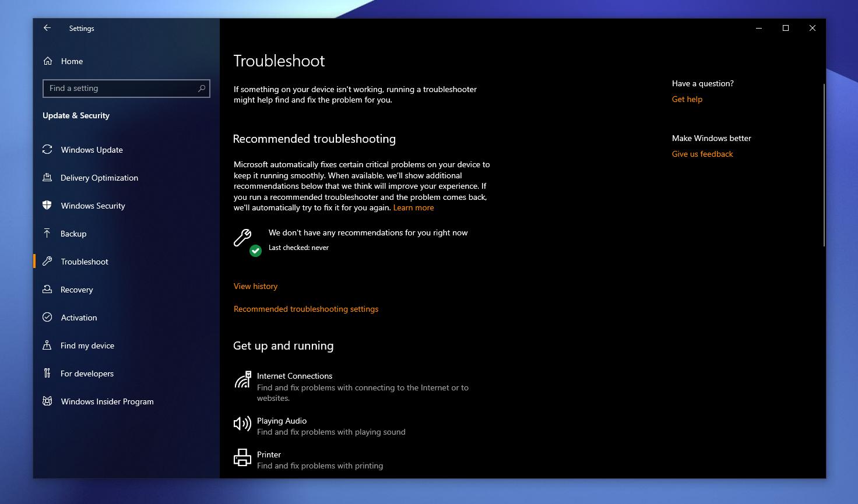Open the Windows Update page
The height and width of the screenshot is (504, 858).
click(x=92, y=150)
